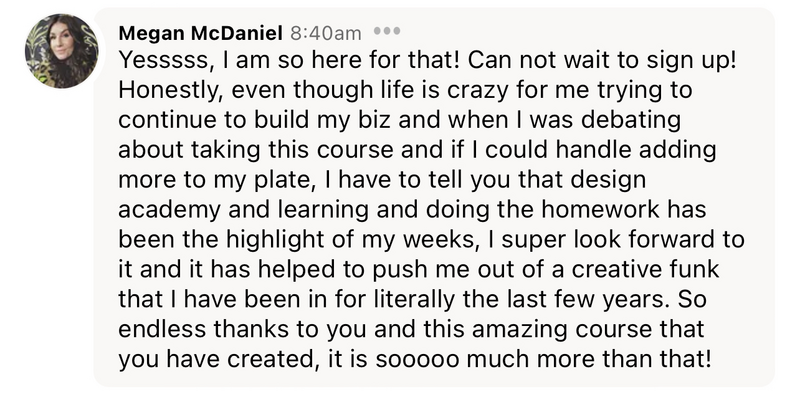Click the words "creative funk"

tap(645, 269)
